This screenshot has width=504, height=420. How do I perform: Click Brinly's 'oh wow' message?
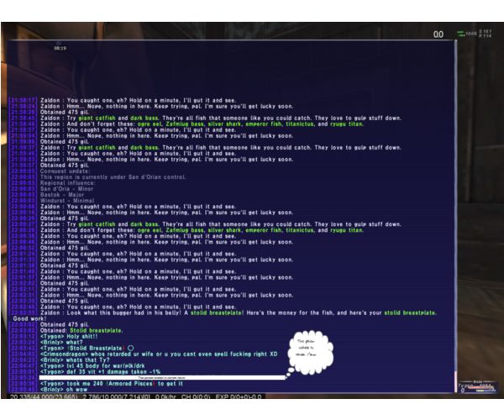[64, 390]
